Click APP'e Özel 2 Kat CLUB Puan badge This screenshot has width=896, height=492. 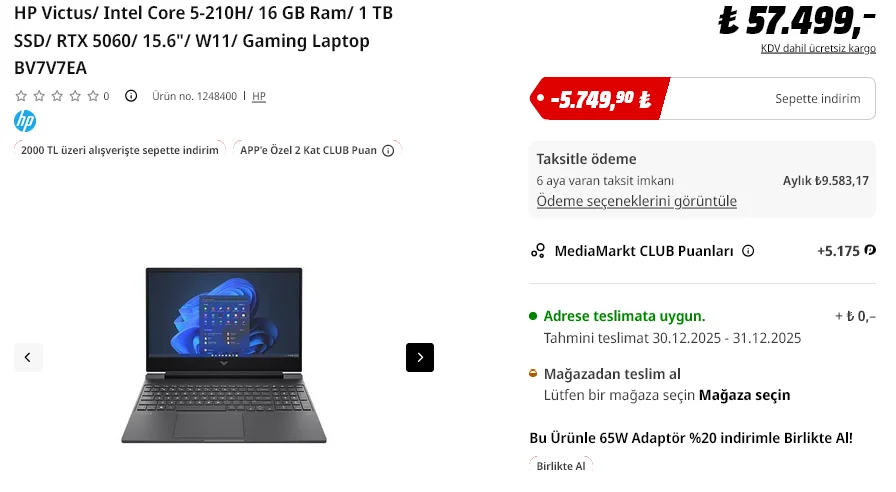click(317, 150)
